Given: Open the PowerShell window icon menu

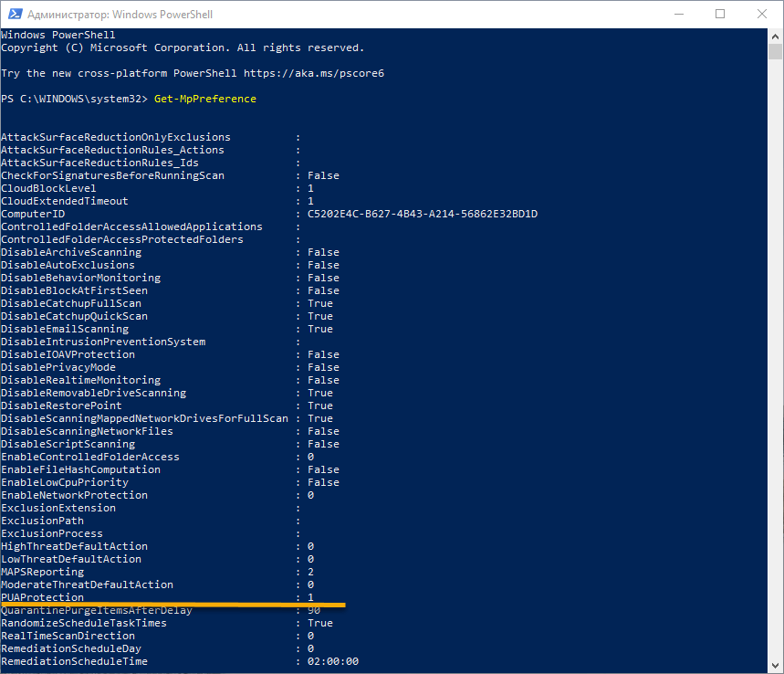Looking at the screenshot, I should (15, 14).
